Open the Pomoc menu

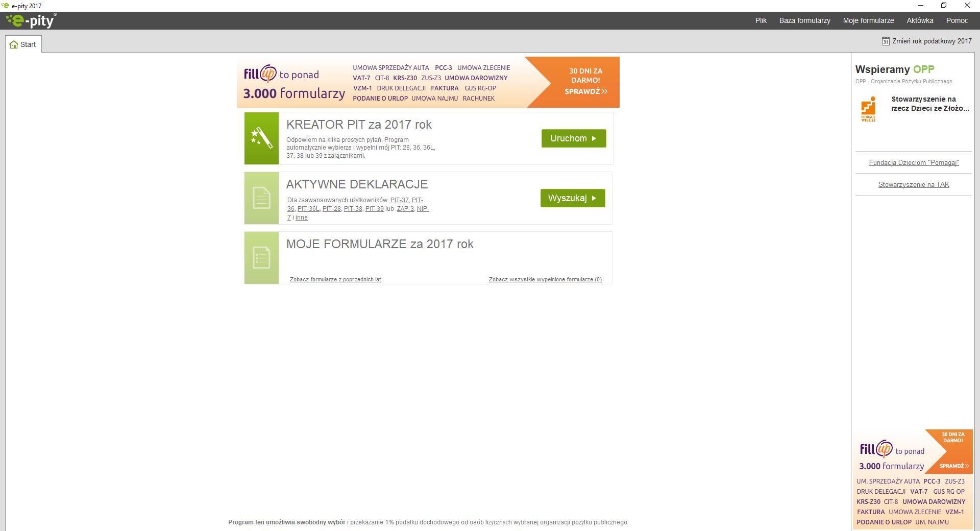click(957, 20)
